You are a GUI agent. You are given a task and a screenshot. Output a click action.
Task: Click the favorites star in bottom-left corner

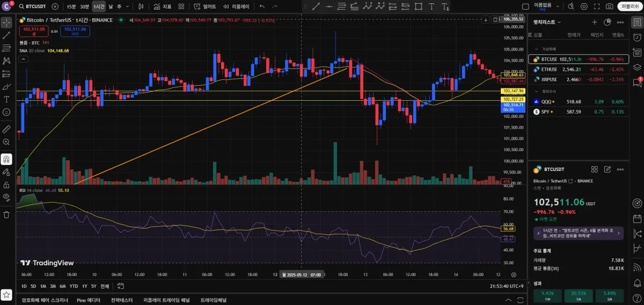click(6, 295)
